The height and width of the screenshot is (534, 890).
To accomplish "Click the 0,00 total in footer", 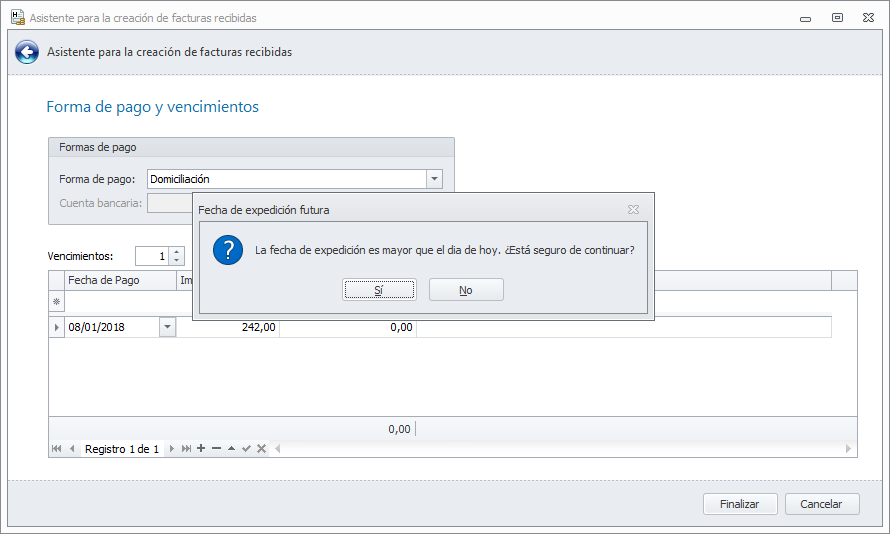I will tap(399, 429).
